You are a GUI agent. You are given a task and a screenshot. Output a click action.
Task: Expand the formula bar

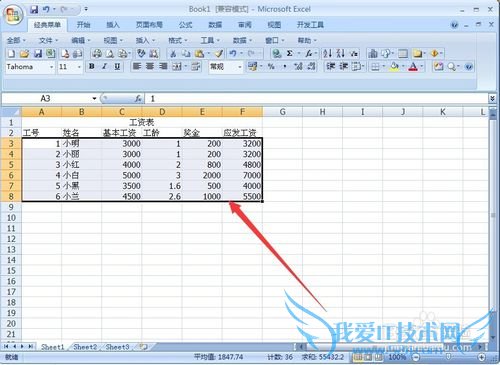tap(492, 98)
